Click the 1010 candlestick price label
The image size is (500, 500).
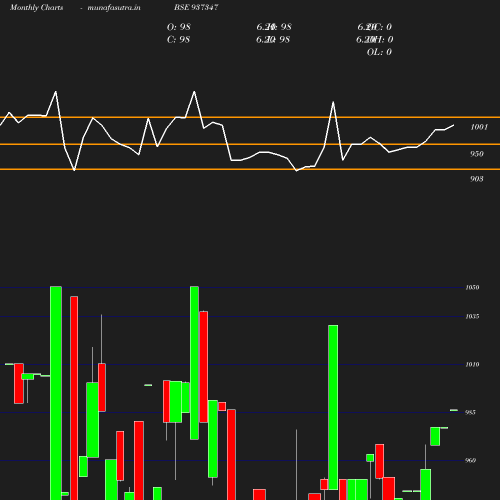472,364
